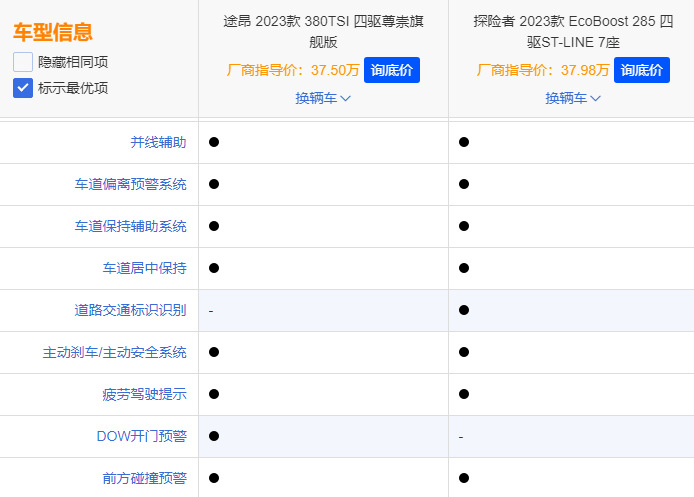The height and width of the screenshot is (497, 694).
Task: Click 途昂's dot in 主动刹车/主动安全系统 row
Action: click(x=214, y=352)
